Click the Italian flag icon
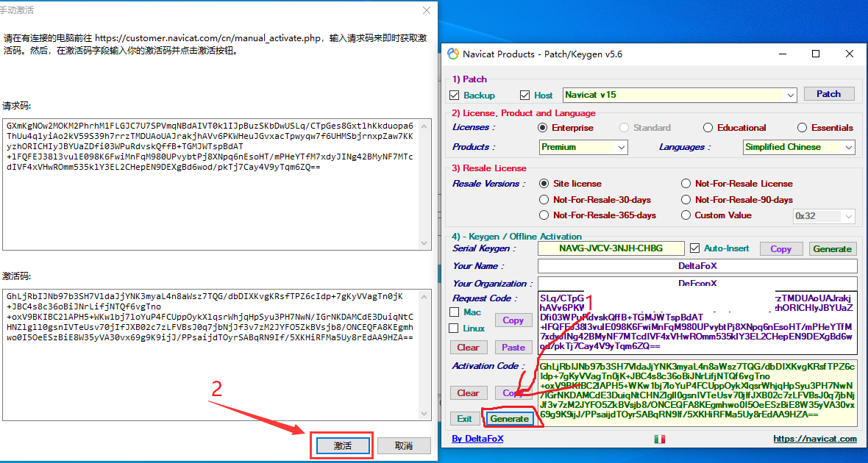The width and height of the screenshot is (868, 463). point(659,439)
